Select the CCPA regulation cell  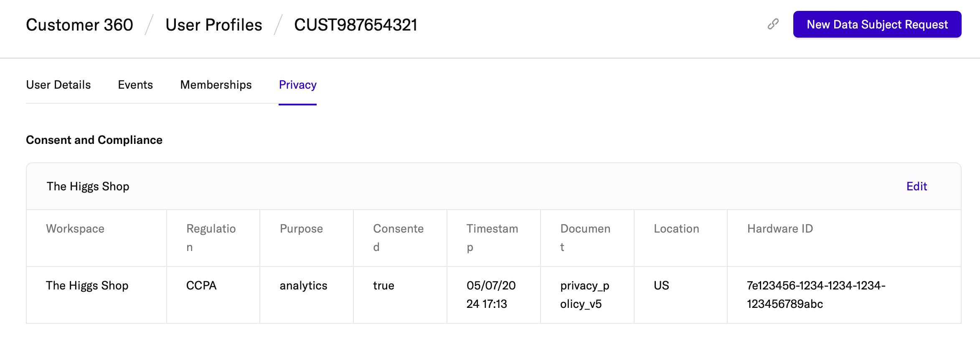click(201, 286)
